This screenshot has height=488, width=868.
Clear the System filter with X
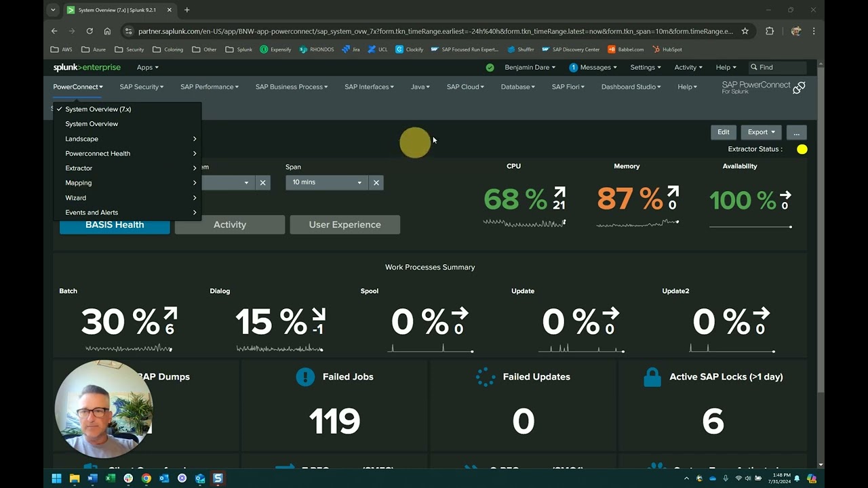[263, 182]
